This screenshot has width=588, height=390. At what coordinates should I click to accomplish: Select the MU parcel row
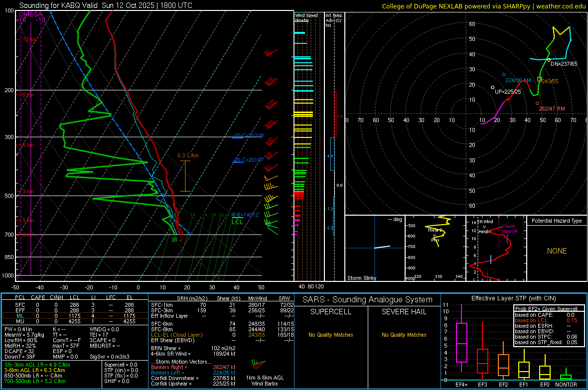click(x=75, y=321)
